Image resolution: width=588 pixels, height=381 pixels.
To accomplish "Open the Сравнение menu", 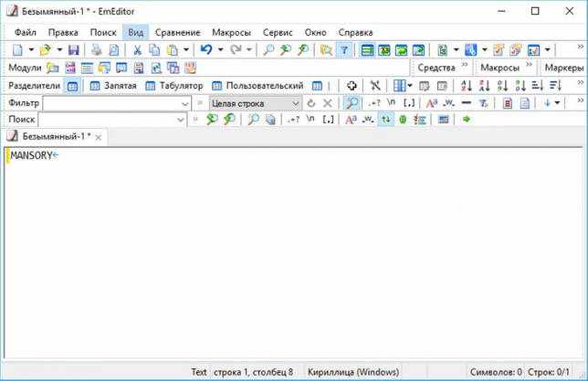I will [x=178, y=33].
